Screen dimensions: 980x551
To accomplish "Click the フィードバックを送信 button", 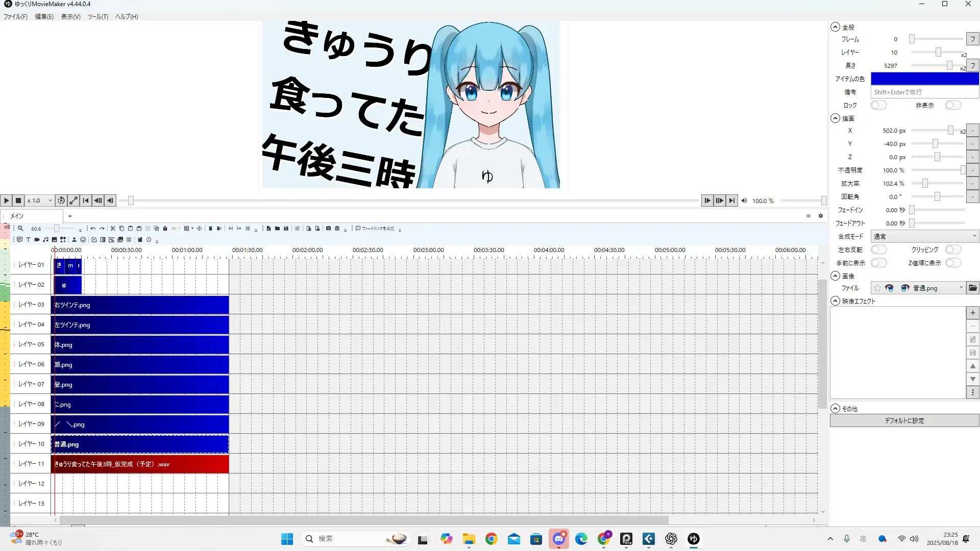I will (376, 229).
